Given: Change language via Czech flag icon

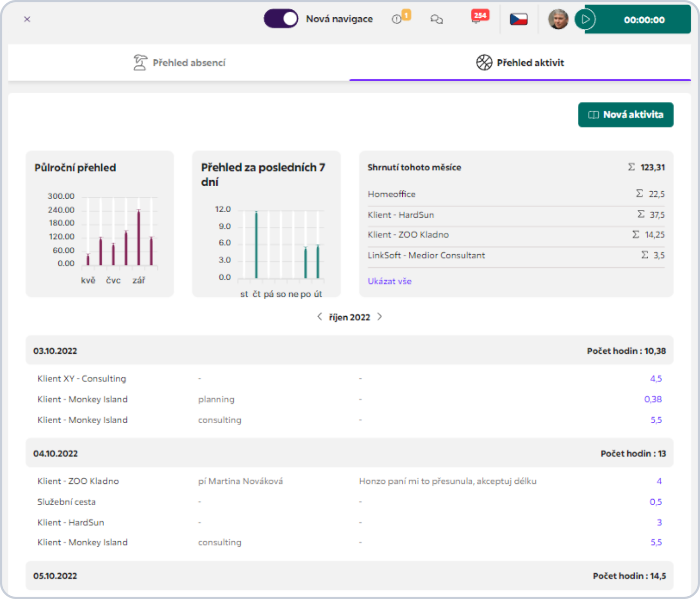Looking at the screenshot, I should point(518,19).
